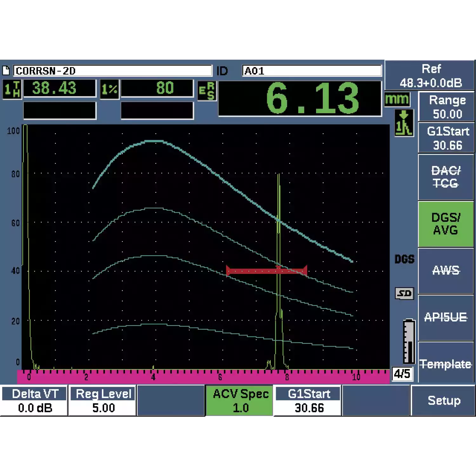Viewport: 476px width, 476px height.
Task: Select the Delta VT 0.0 dB parameter
Action: pos(34,400)
